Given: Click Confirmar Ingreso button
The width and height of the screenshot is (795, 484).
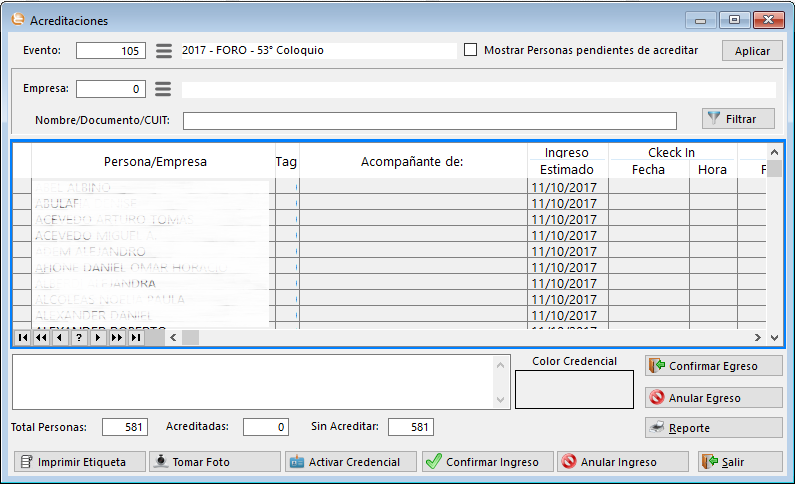Looking at the screenshot, I should (484, 462).
